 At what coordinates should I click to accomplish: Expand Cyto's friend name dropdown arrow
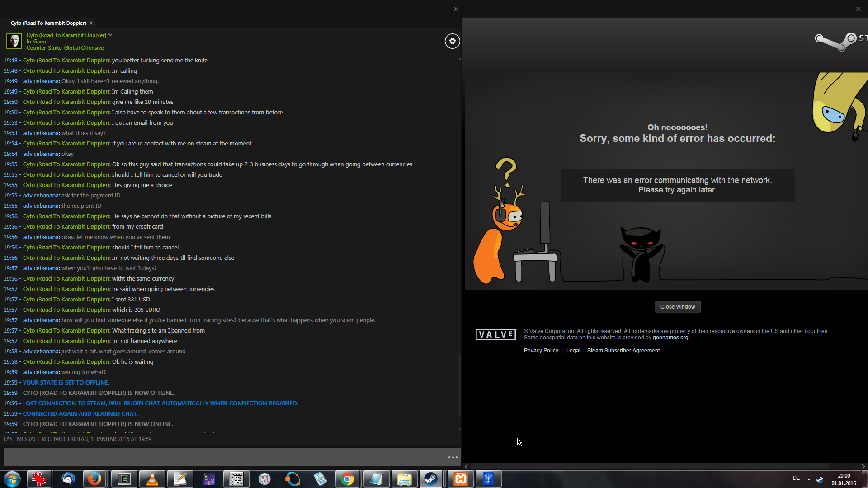pyautogui.click(x=110, y=35)
